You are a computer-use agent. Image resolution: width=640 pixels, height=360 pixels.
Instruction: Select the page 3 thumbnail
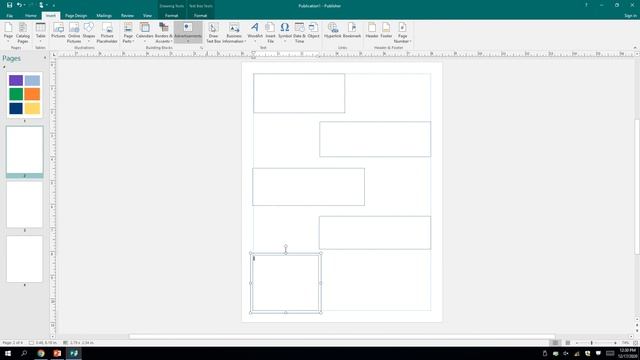[x=24, y=204]
